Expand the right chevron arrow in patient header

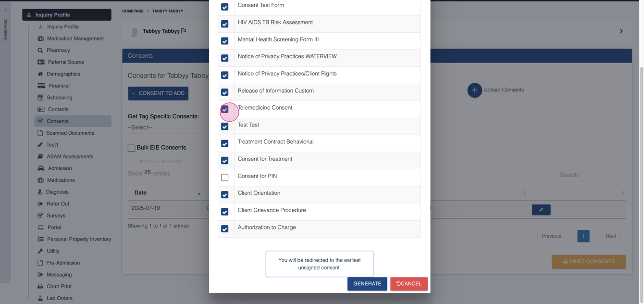click(621, 31)
